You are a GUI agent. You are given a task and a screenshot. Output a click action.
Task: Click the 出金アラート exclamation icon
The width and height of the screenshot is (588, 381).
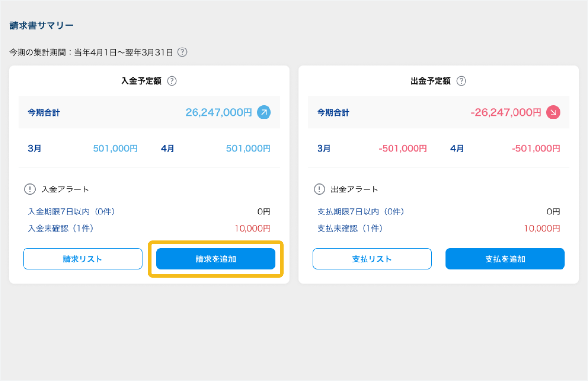tap(319, 189)
